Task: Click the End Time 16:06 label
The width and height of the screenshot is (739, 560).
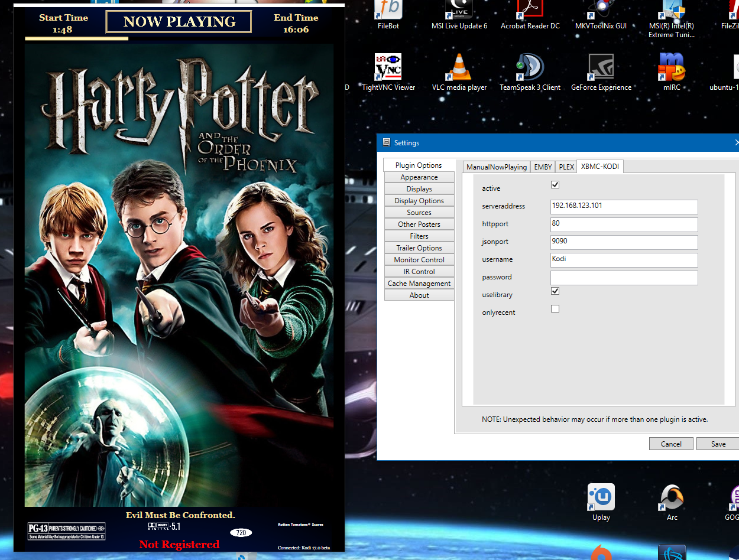Action: (296, 24)
